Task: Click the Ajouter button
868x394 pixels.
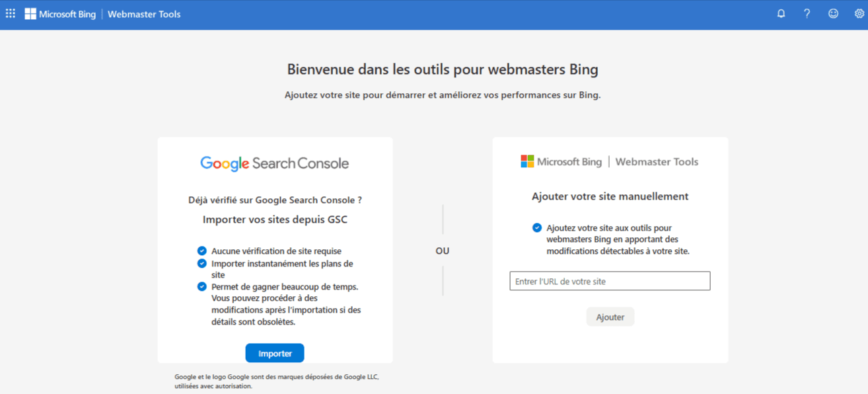Action: point(610,317)
